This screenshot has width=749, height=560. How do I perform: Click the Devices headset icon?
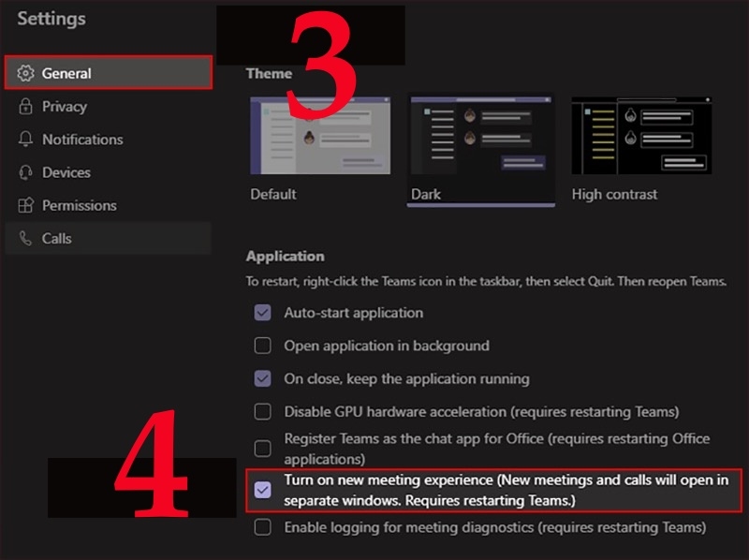coord(26,172)
